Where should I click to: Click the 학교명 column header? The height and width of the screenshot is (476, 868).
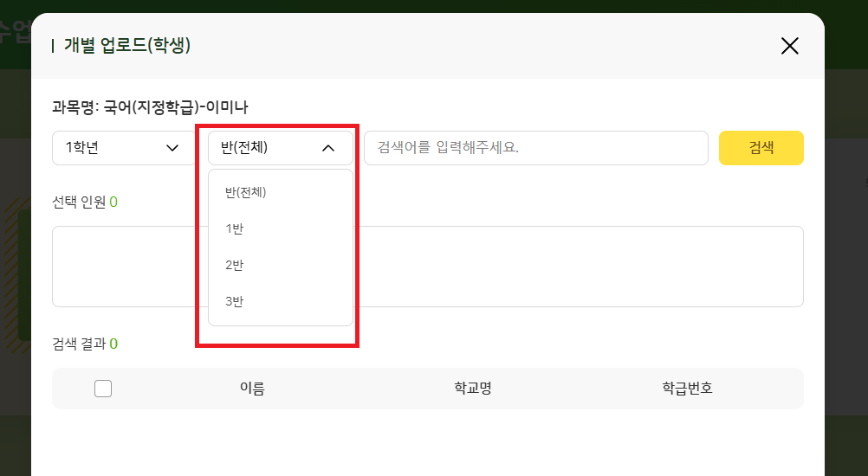click(x=473, y=389)
